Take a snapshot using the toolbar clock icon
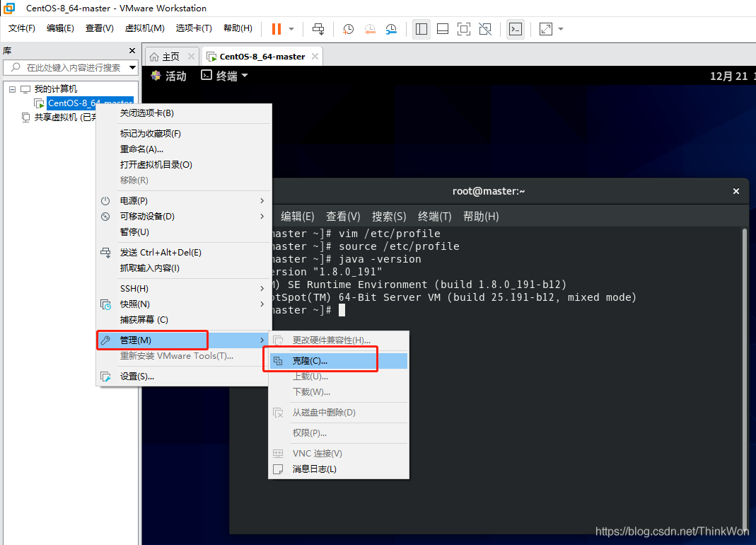This screenshot has width=756, height=545. (349, 29)
